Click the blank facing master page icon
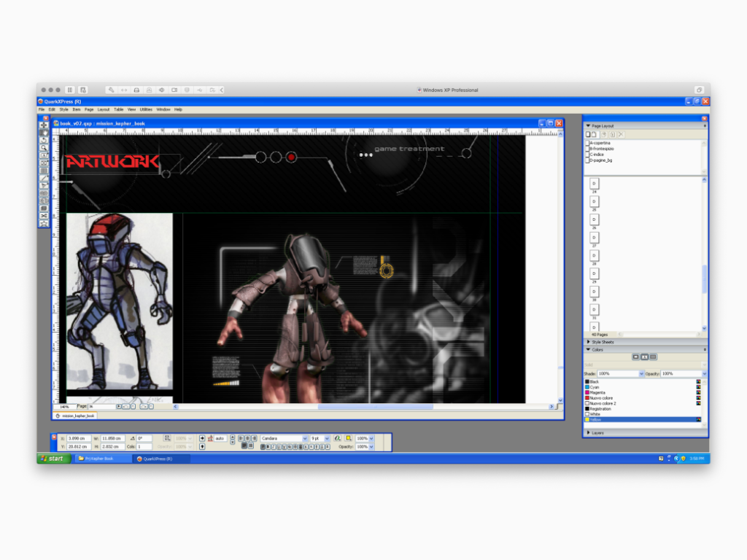 (x=594, y=134)
